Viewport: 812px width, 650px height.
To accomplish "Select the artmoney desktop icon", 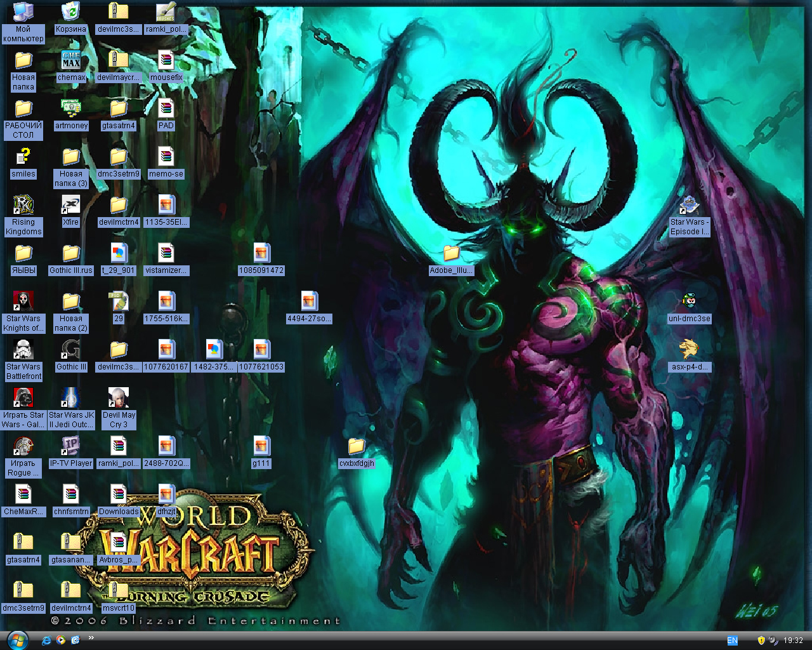I will (x=70, y=109).
